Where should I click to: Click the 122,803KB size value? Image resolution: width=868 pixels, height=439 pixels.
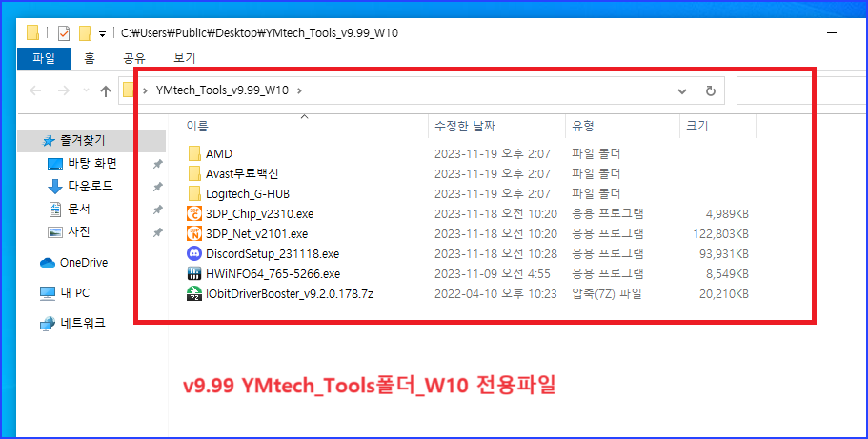pyautogui.click(x=720, y=233)
